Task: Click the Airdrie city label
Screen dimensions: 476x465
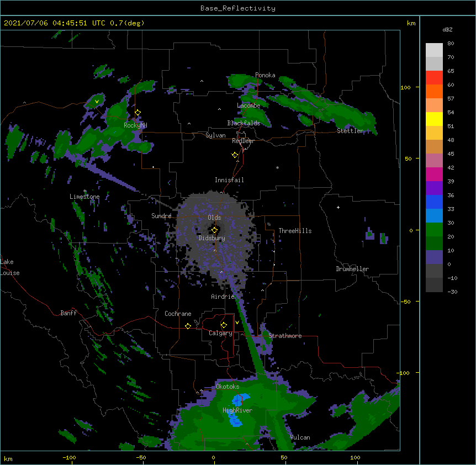Action: pos(223,297)
